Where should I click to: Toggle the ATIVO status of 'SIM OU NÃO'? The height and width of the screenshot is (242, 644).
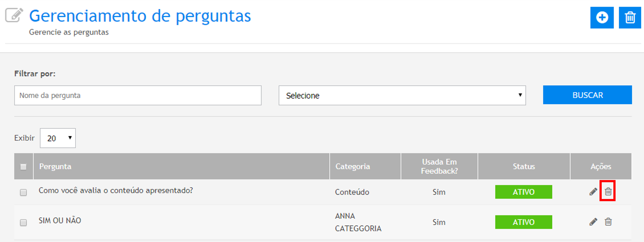point(523,222)
